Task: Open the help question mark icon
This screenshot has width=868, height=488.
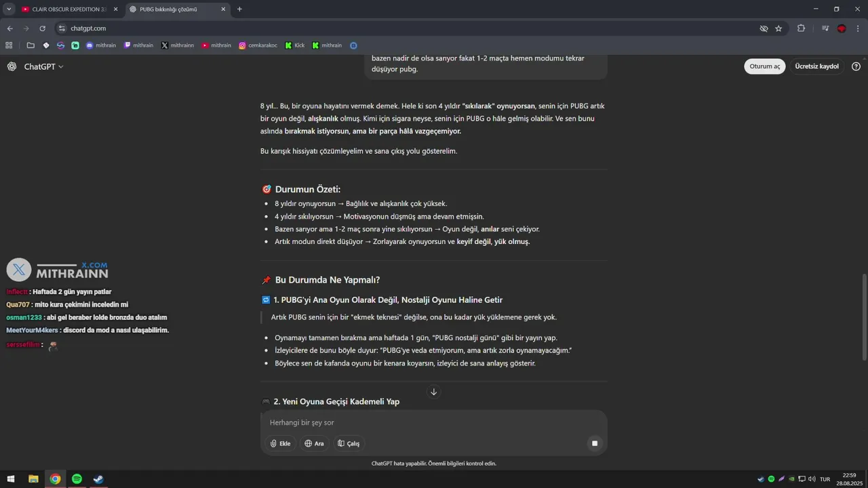Action: 856,66
